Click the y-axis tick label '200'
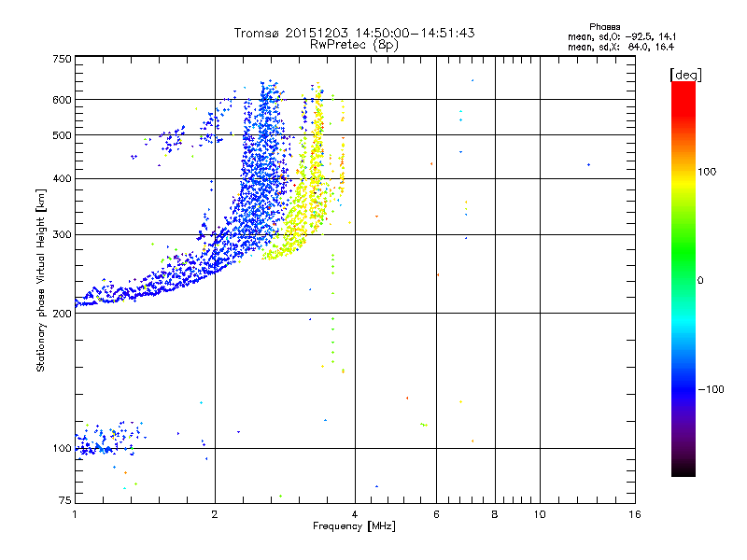This screenshot has width=747, height=560. point(62,314)
